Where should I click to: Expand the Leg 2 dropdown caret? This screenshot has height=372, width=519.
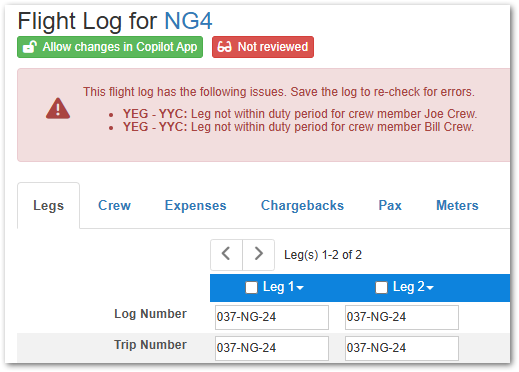click(430, 288)
